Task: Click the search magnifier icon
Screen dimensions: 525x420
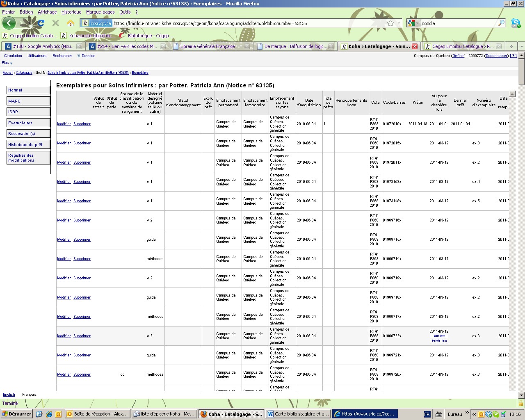Action: (x=501, y=23)
